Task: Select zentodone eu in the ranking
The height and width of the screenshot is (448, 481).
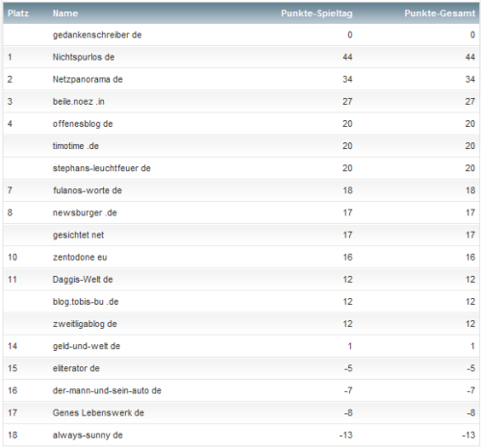Action: pos(80,258)
